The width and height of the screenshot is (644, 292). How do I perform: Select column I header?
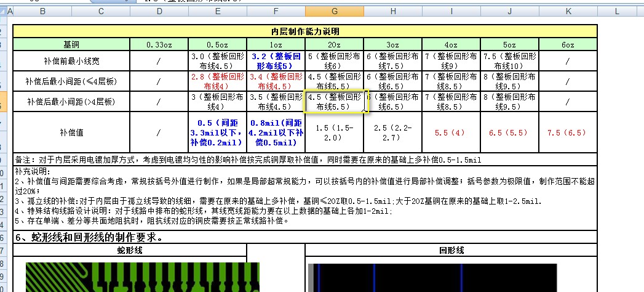pyautogui.click(x=451, y=12)
